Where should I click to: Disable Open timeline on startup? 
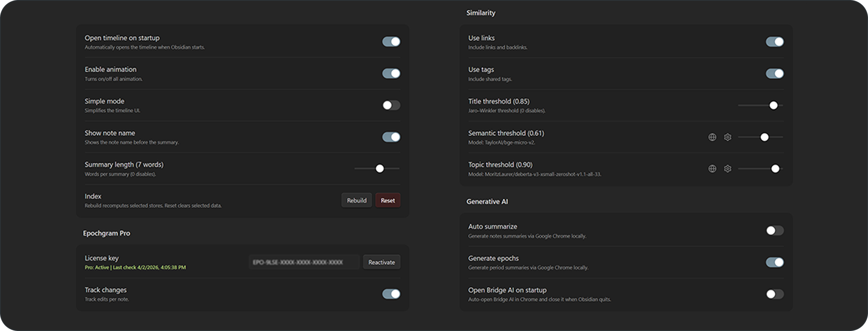[x=391, y=41]
